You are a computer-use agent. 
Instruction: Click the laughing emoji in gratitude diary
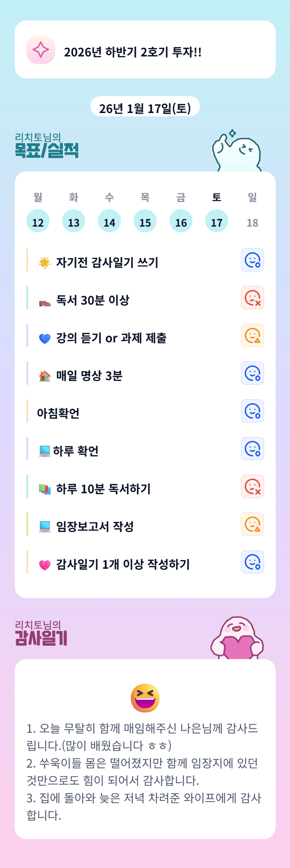pos(145,698)
